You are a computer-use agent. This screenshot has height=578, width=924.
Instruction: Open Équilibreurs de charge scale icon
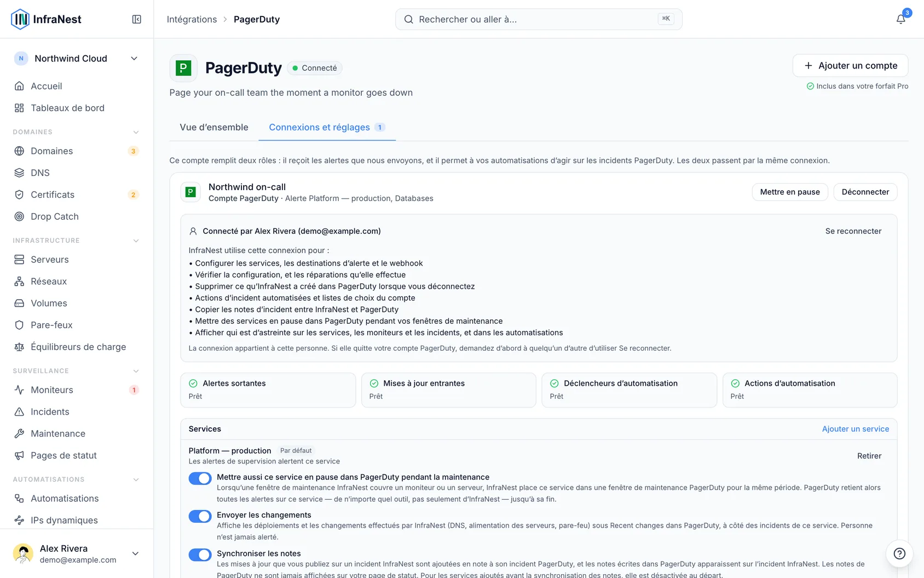click(19, 347)
